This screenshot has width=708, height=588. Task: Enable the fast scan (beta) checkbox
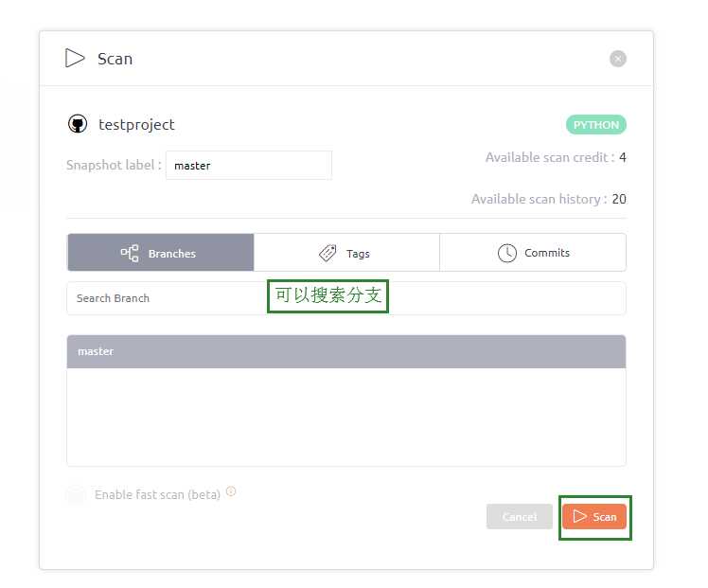(76, 494)
